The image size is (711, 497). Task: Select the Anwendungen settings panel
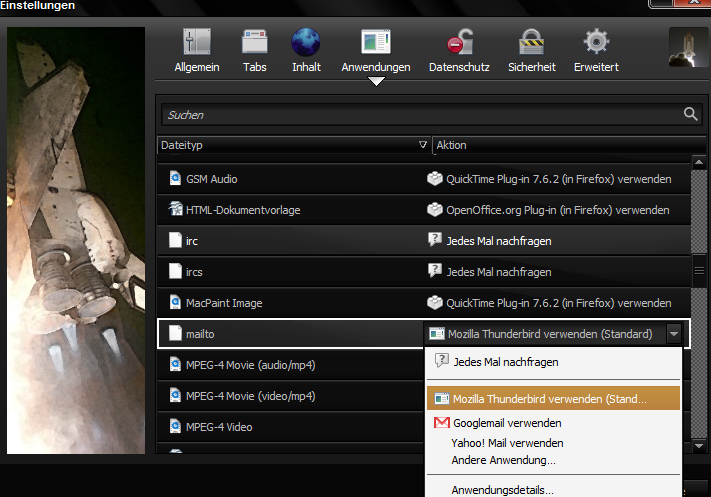(375, 50)
